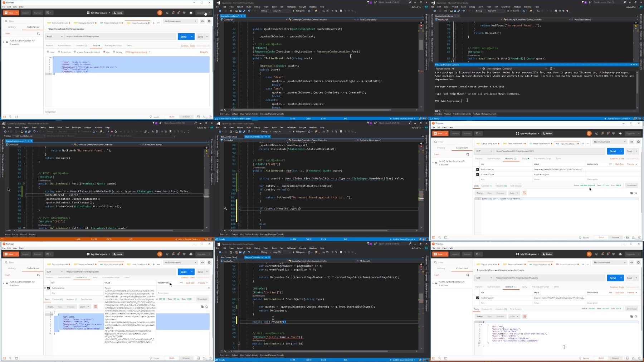
Task: Click the screwdriver quick actions icon beside the userId check
Action: tap(225, 208)
